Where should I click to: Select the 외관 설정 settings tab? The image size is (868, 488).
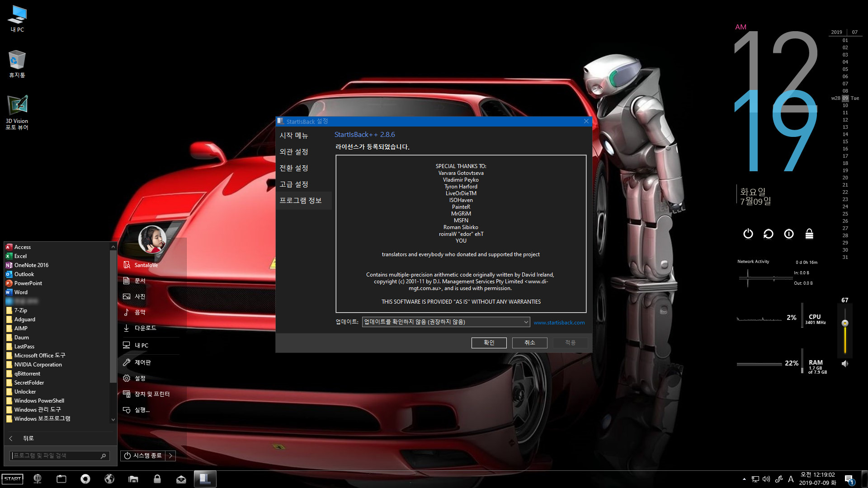tap(304, 152)
